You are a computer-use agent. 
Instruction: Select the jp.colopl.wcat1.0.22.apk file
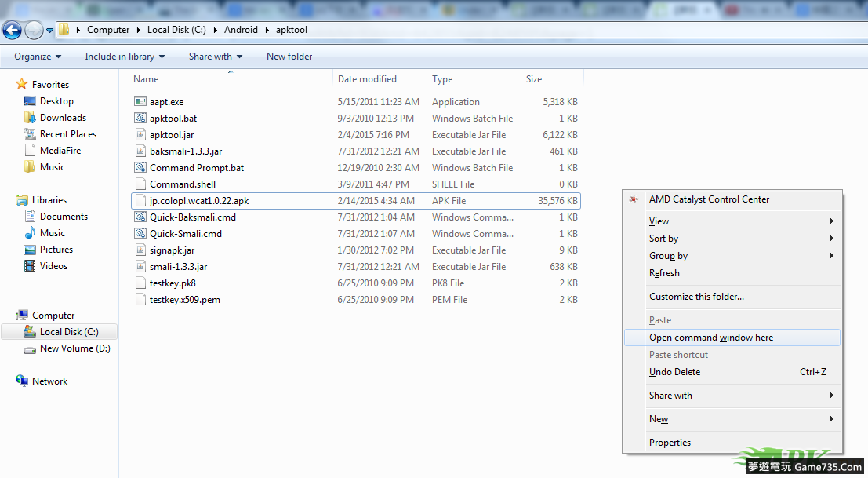(x=199, y=201)
